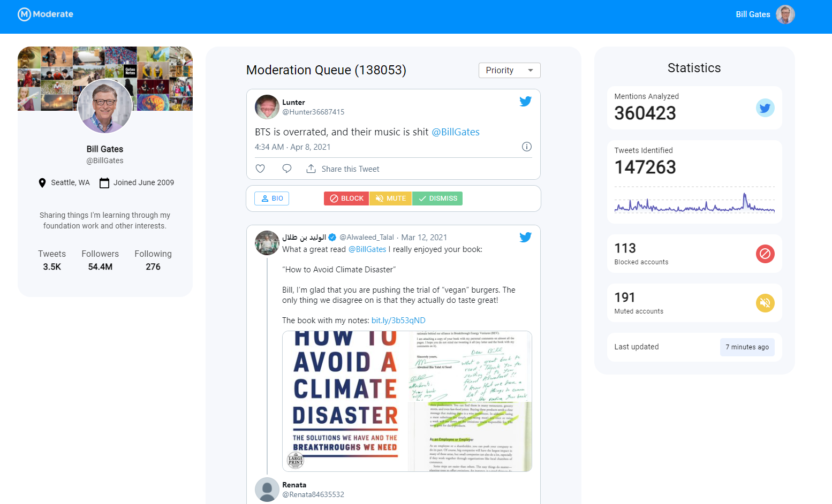Click the 191 muted accounts number
The width and height of the screenshot is (832, 504).
click(625, 297)
